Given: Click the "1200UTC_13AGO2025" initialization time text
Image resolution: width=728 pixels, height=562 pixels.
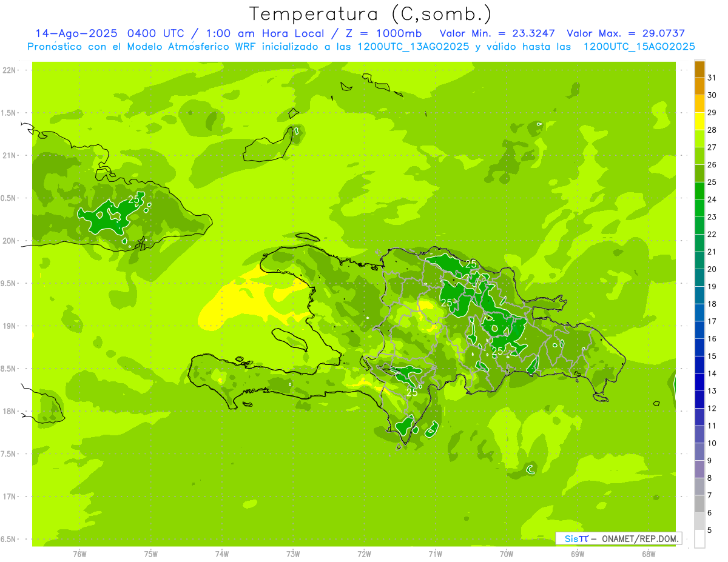Looking at the screenshot, I should 414,47.
